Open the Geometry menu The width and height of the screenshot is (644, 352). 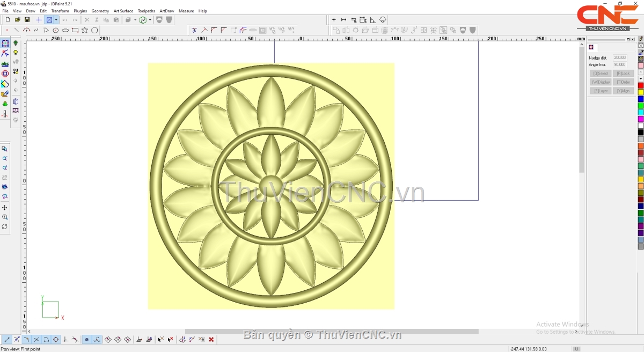pos(100,11)
